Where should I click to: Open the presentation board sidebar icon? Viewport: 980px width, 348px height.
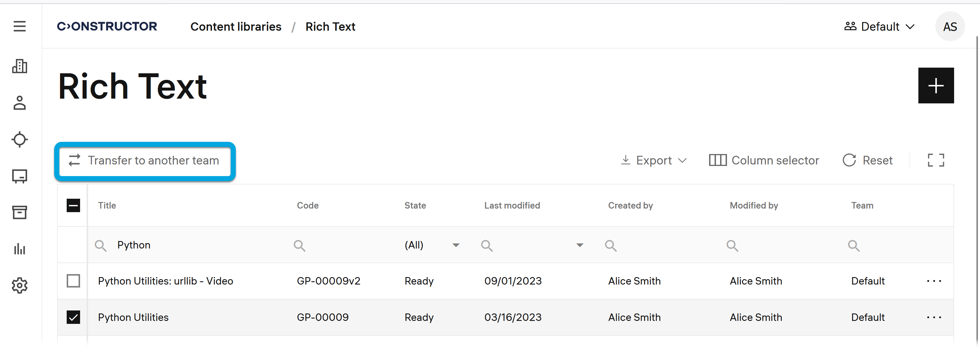click(19, 176)
